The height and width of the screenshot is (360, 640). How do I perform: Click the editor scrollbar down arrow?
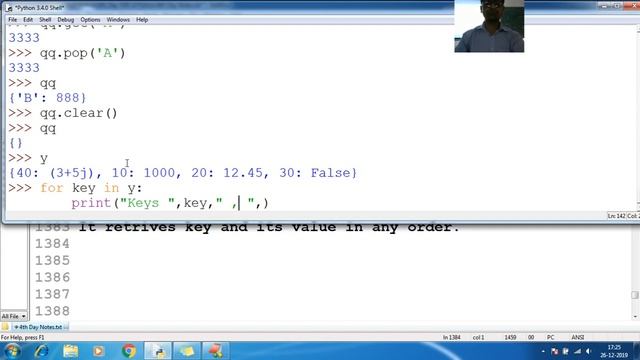635,317
